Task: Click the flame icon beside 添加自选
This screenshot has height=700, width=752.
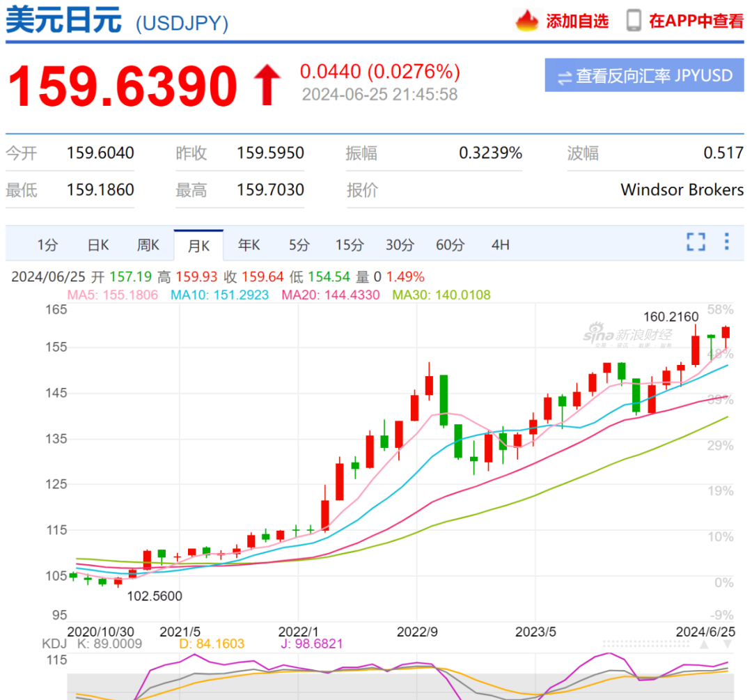Action: [527, 21]
